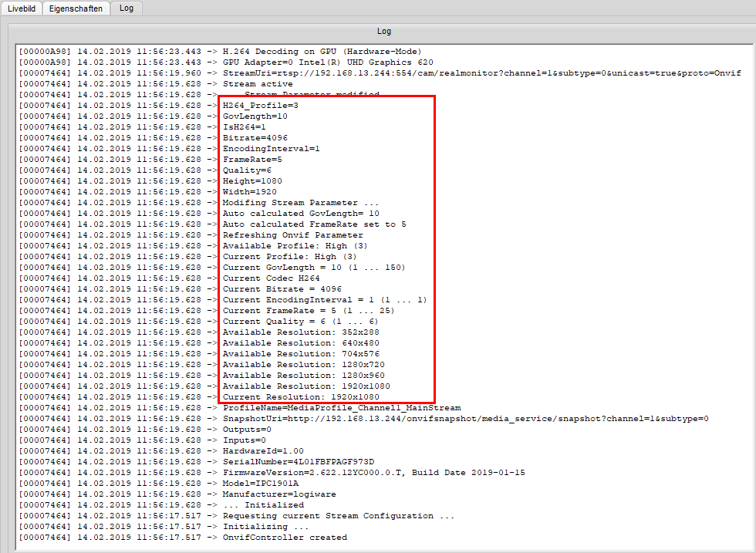Click the SnapshotUri http address line
The height and width of the screenshot is (553, 756).
465,419
